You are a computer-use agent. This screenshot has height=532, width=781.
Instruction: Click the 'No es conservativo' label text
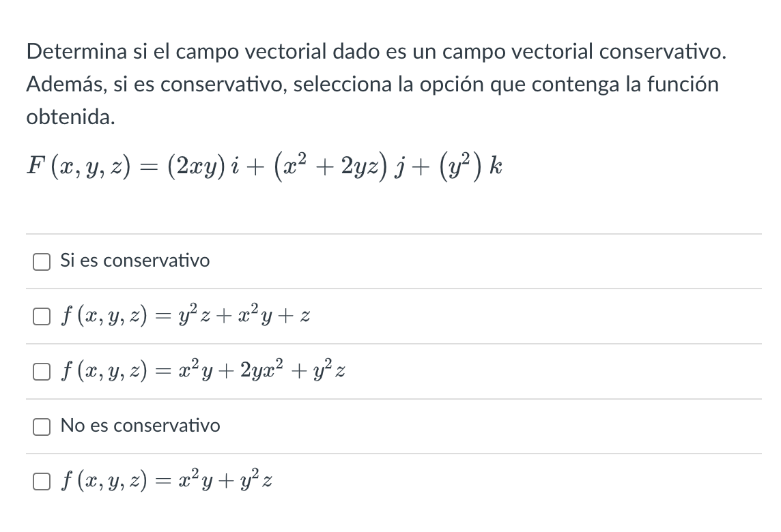click(x=141, y=426)
